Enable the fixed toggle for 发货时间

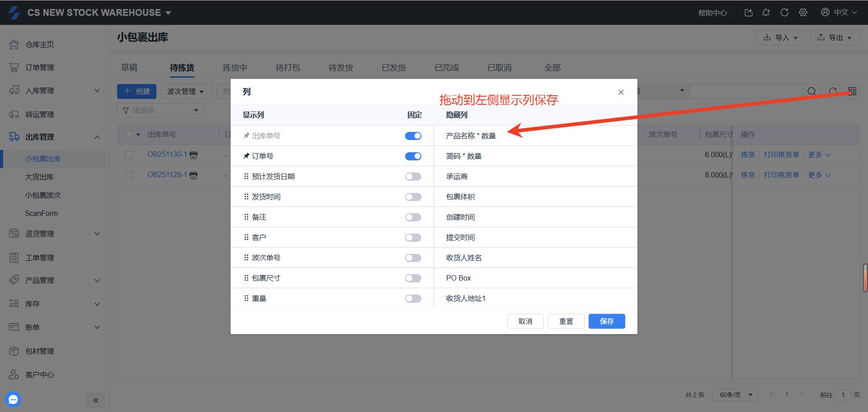(413, 197)
